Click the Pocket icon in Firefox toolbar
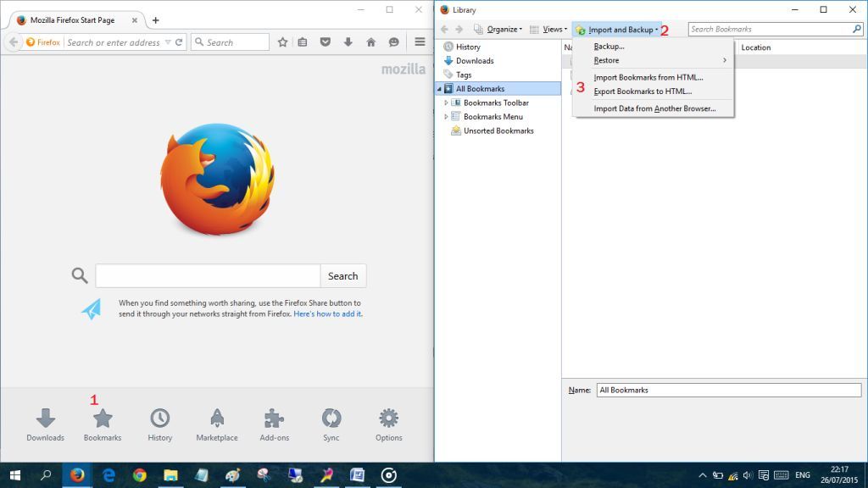 pyautogui.click(x=325, y=42)
